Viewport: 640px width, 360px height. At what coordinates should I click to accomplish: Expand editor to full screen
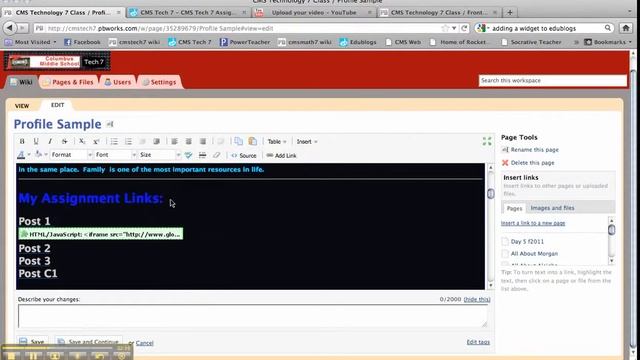click(x=487, y=141)
